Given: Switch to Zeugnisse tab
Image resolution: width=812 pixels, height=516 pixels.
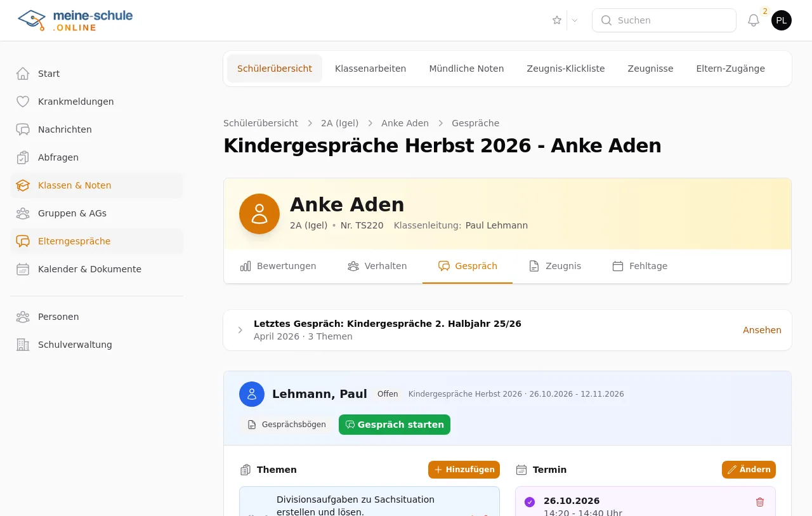Looking at the screenshot, I should (650, 69).
